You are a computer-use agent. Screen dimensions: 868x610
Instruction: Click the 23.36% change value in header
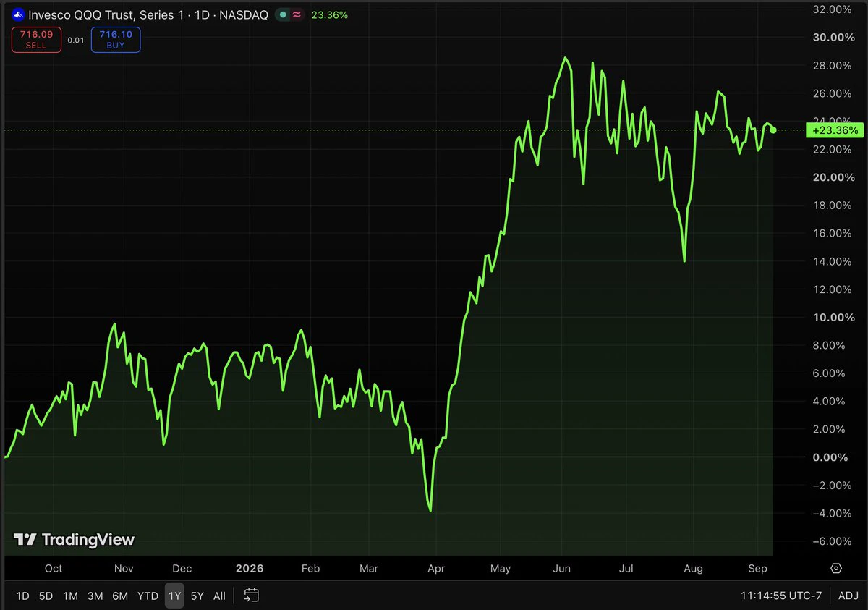pos(329,14)
